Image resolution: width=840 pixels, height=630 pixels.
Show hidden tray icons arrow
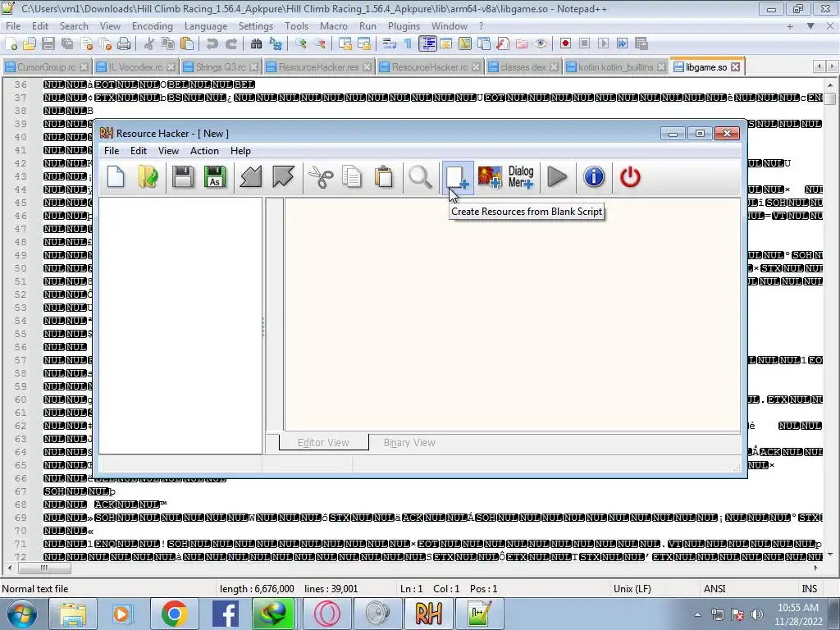tap(697, 614)
